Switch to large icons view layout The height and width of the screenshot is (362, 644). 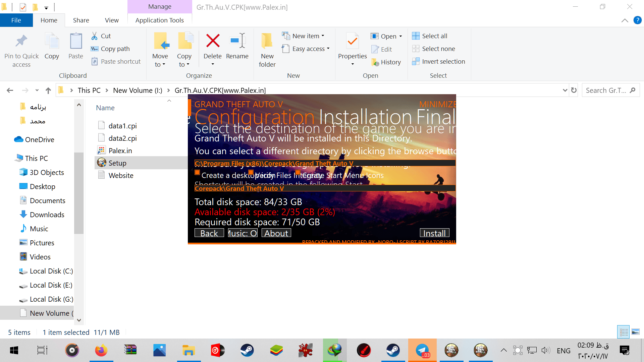[x=636, y=332]
